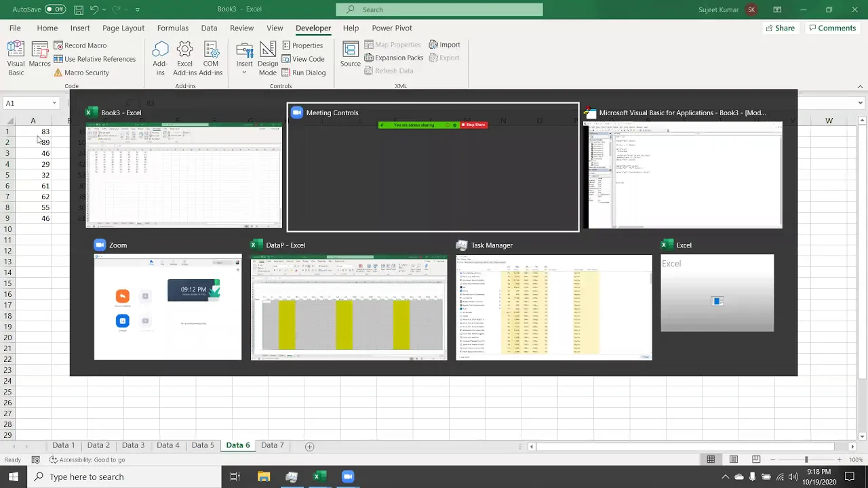This screenshot has height=488, width=868.
Task: Open XML Expansion Packs
Action: pos(393,58)
